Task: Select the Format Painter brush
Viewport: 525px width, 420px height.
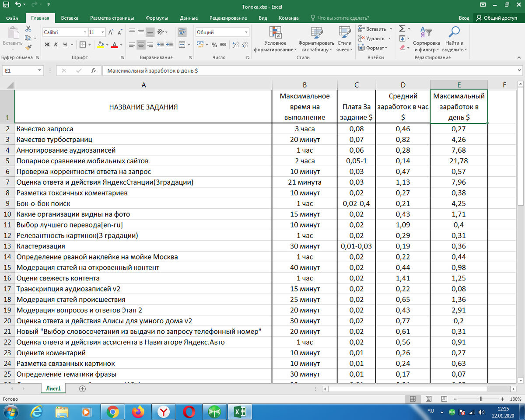Action: pos(28,47)
